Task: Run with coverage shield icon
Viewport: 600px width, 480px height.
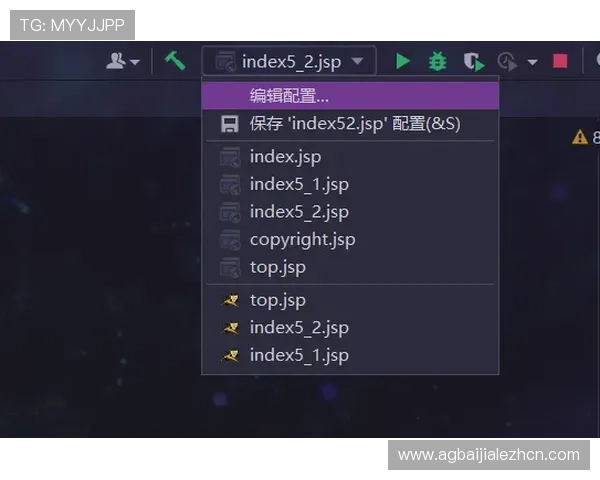Action: [x=473, y=61]
